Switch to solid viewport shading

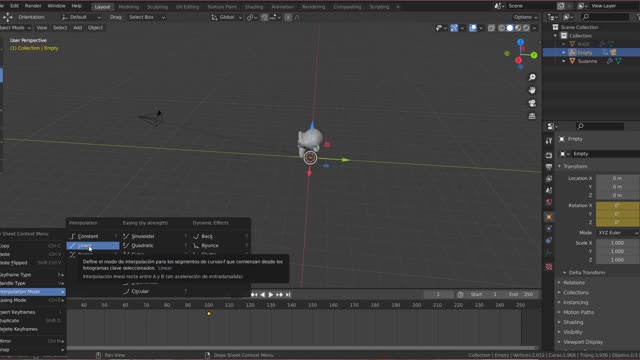(510, 28)
